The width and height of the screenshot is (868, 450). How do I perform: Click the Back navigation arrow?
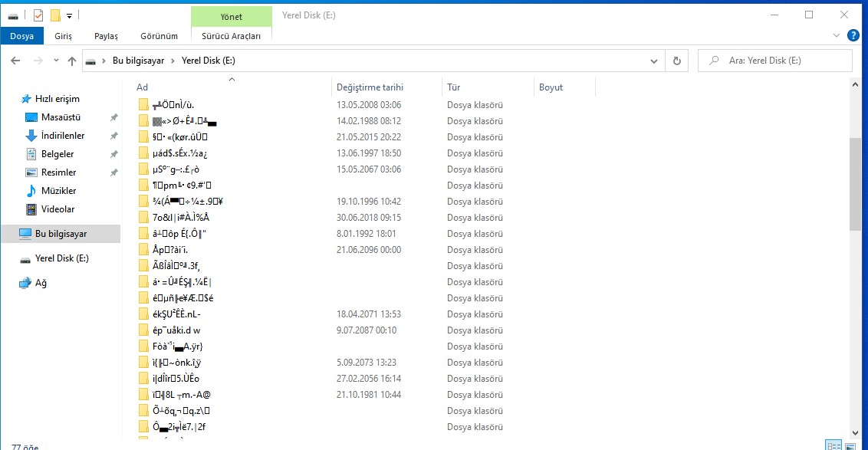pyautogui.click(x=15, y=61)
